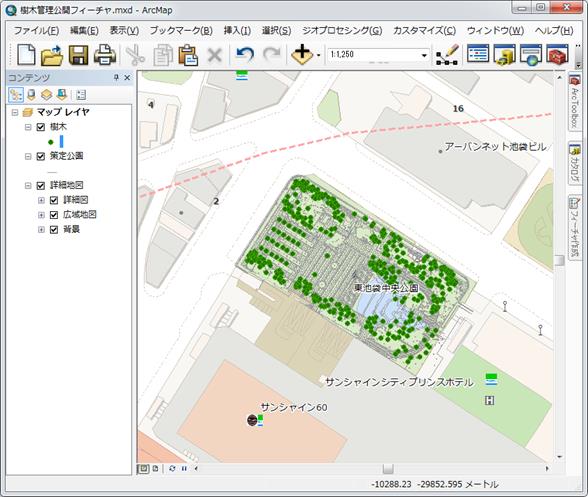Create a new map document
This screenshot has height=497, width=588.
click(x=26, y=55)
